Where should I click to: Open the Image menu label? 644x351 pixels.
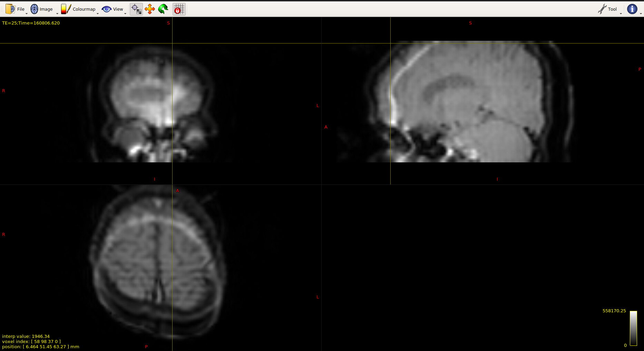point(46,9)
